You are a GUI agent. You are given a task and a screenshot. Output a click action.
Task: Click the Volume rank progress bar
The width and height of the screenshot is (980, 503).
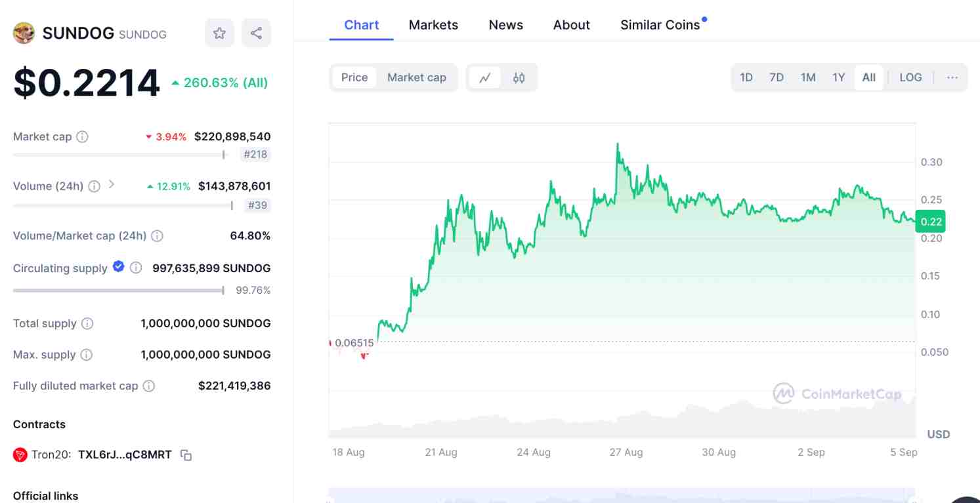pyautogui.click(x=123, y=205)
